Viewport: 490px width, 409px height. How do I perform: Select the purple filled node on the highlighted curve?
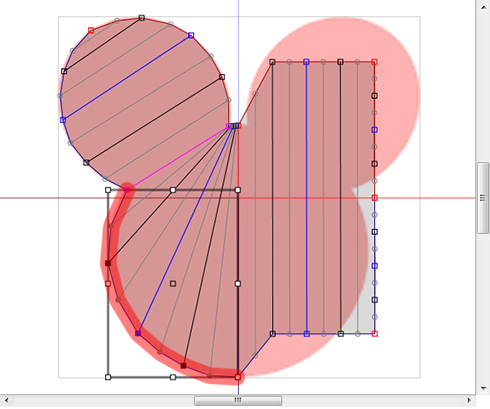pos(138,333)
